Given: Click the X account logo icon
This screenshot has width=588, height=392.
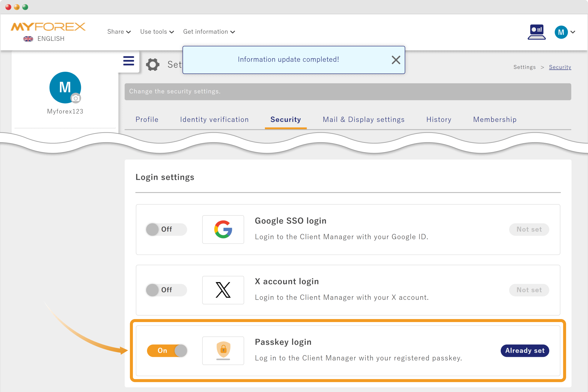Looking at the screenshot, I should [x=223, y=290].
